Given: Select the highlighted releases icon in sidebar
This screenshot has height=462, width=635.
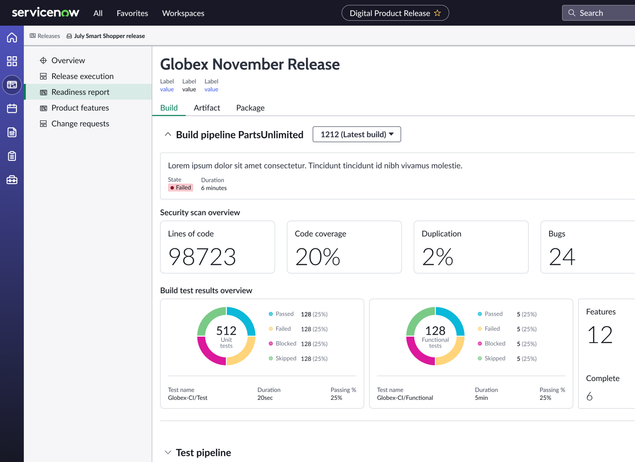Looking at the screenshot, I should click(x=12, y=85).
